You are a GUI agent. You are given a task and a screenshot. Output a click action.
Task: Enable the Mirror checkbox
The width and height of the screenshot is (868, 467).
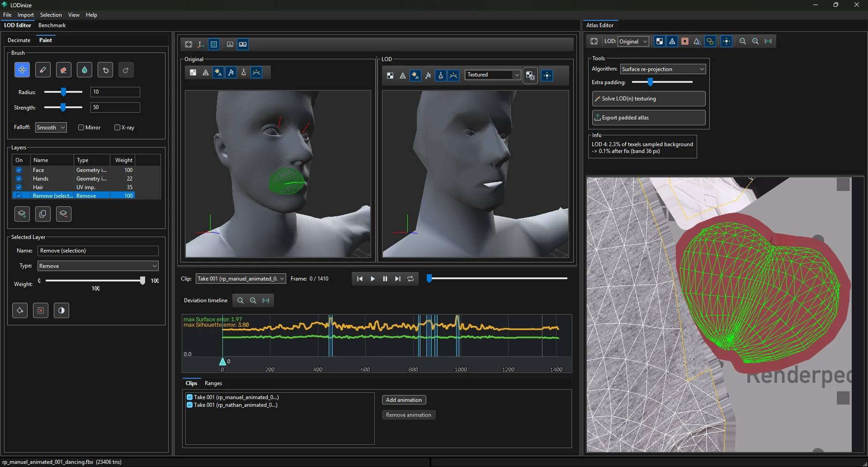click(81, 128)
